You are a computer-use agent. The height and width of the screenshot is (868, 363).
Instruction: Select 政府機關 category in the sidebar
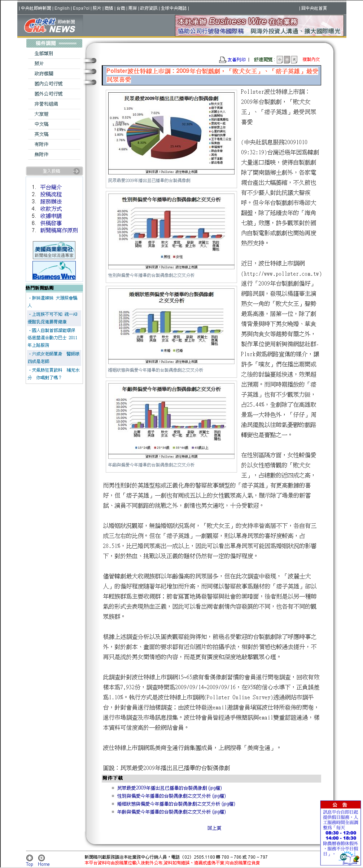click(44, 74)
